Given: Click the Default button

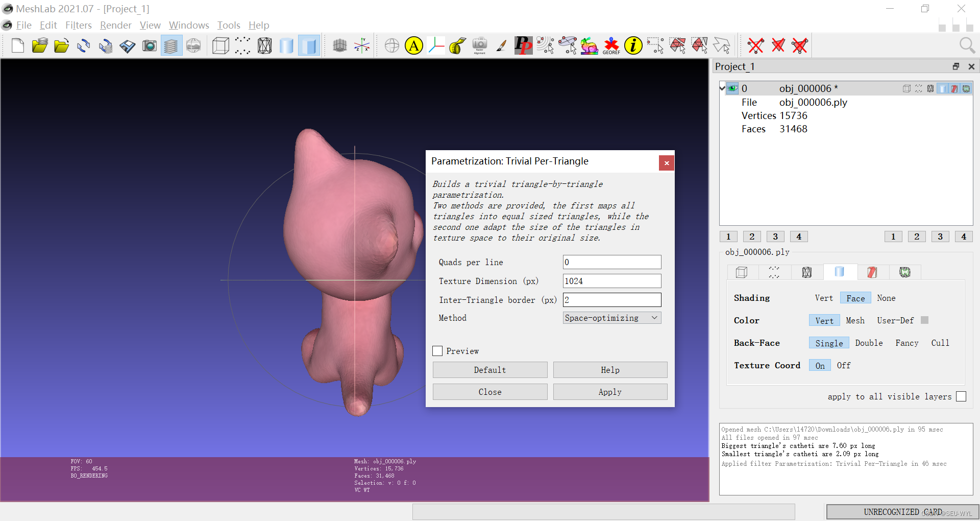Looking at the screenshot, I should [490, 370].
